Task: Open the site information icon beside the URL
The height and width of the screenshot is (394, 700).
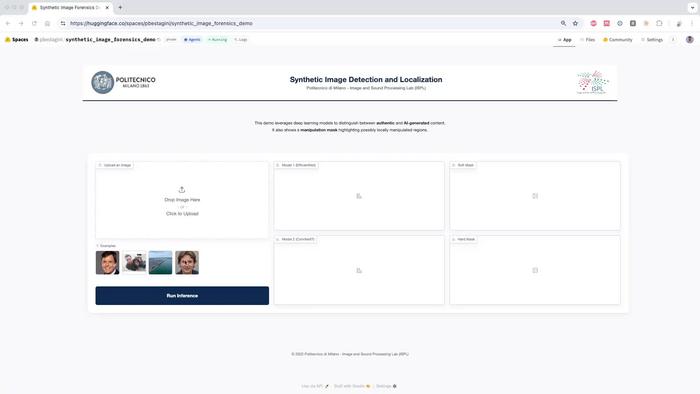Action: click(63, 23)
